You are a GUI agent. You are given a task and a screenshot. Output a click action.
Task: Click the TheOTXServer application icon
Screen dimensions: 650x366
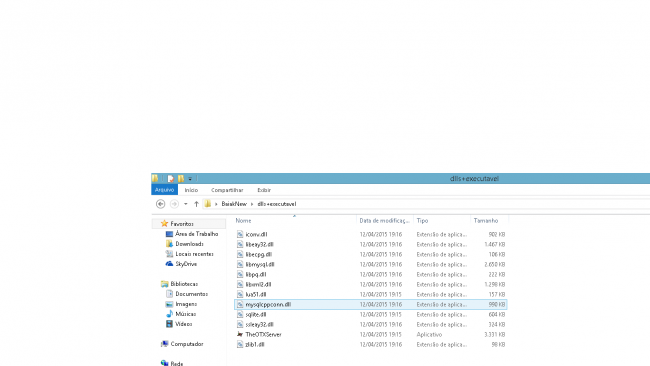[240, 334]
